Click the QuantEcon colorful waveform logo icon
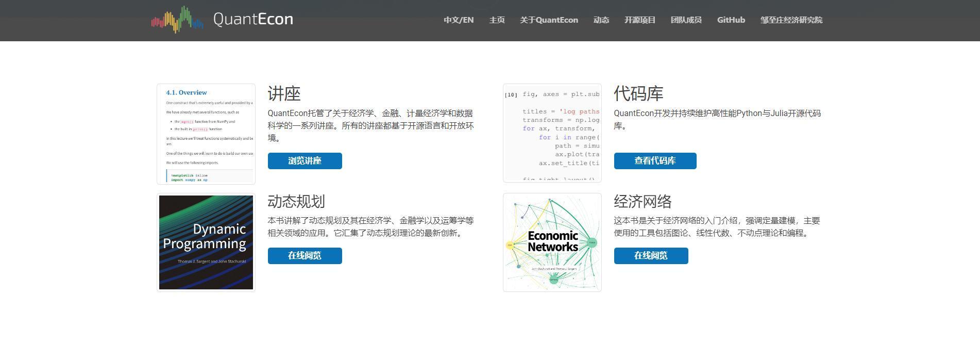The width and height of the screenshot is (980, 358). click(177, 20)
